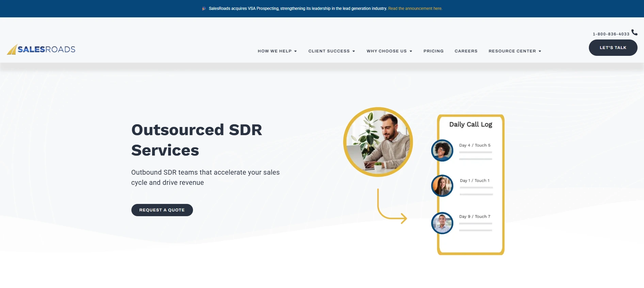Viewport: 644px width, 288px height.
Task: Click the Day 1 / Touch 1 avatar
Action: pyautogui.click(x=442, y=186)
